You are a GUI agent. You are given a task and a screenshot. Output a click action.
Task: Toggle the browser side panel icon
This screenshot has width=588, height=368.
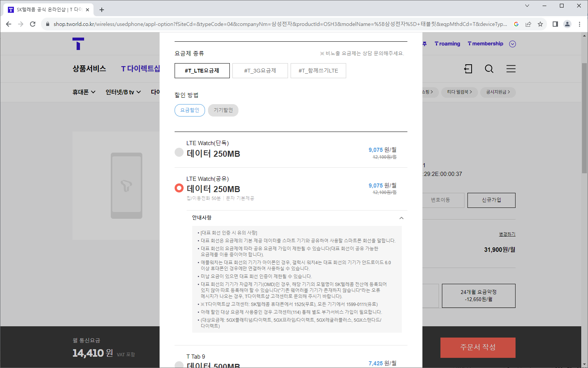click(x=555, y=24)
